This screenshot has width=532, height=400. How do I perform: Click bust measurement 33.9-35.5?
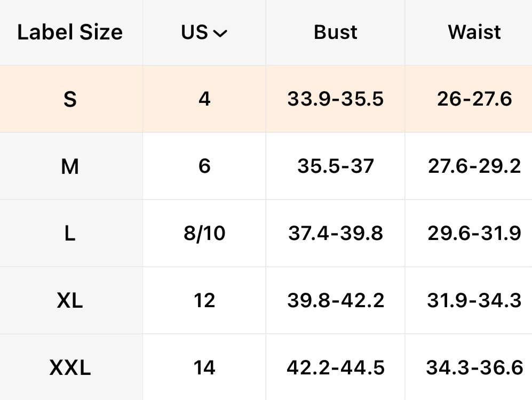(336, 99)
